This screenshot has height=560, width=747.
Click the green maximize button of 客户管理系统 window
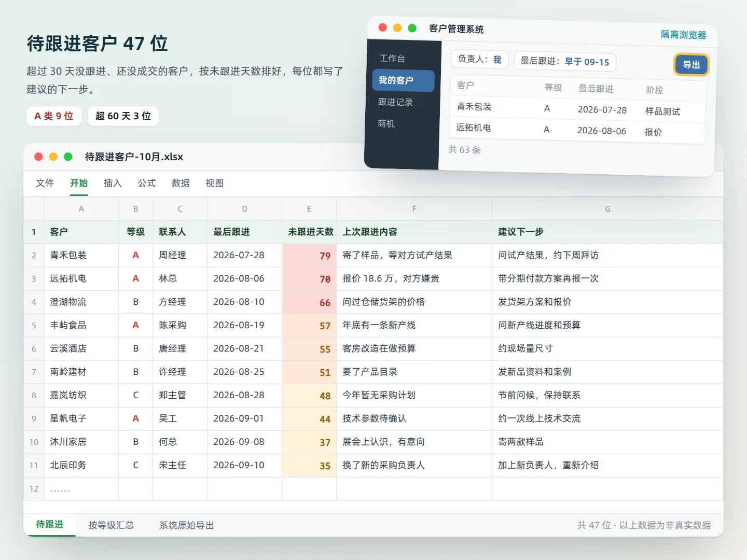[x=412, y=28]
